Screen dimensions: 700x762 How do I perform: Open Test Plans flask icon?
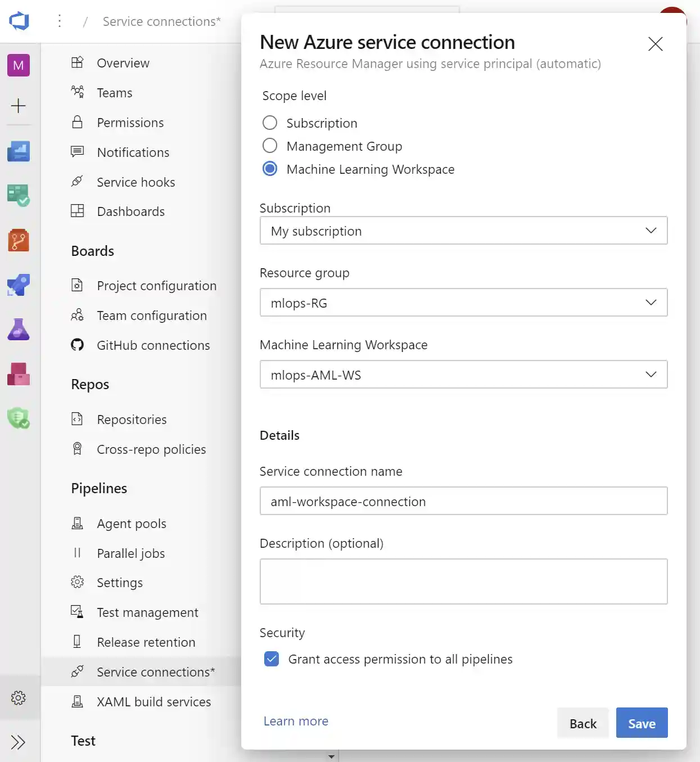(19, 330)
